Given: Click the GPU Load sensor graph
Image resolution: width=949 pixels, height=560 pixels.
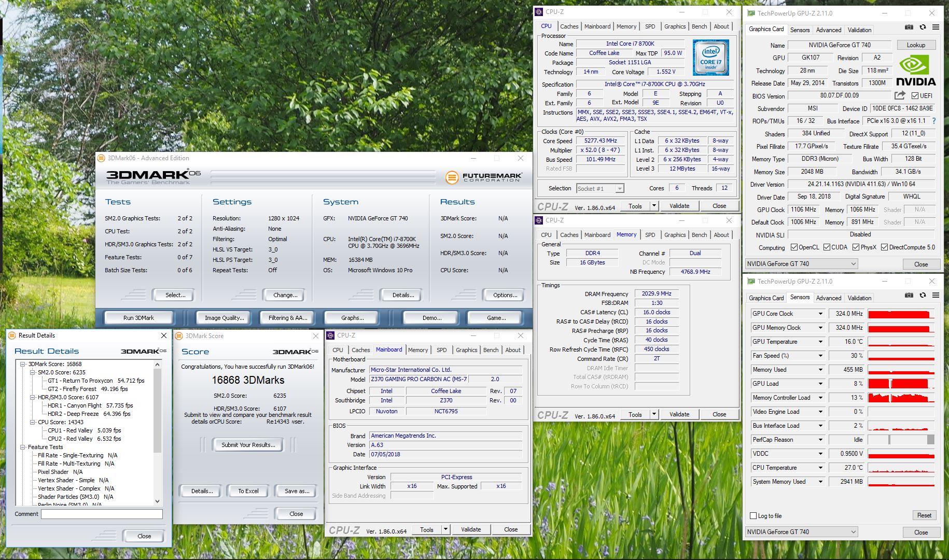Looking at the screenshot, I should 901,384.
